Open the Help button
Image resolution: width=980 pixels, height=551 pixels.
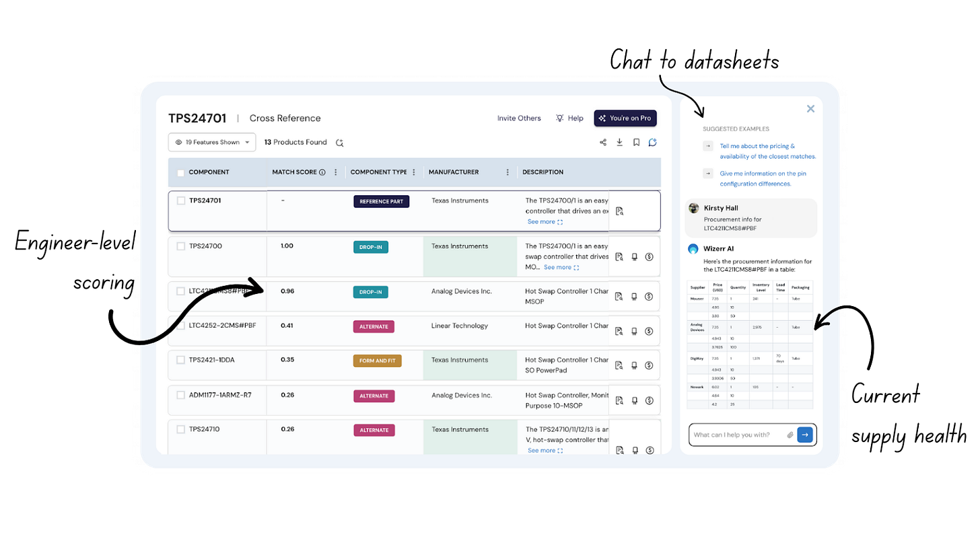tap(569, 118)
